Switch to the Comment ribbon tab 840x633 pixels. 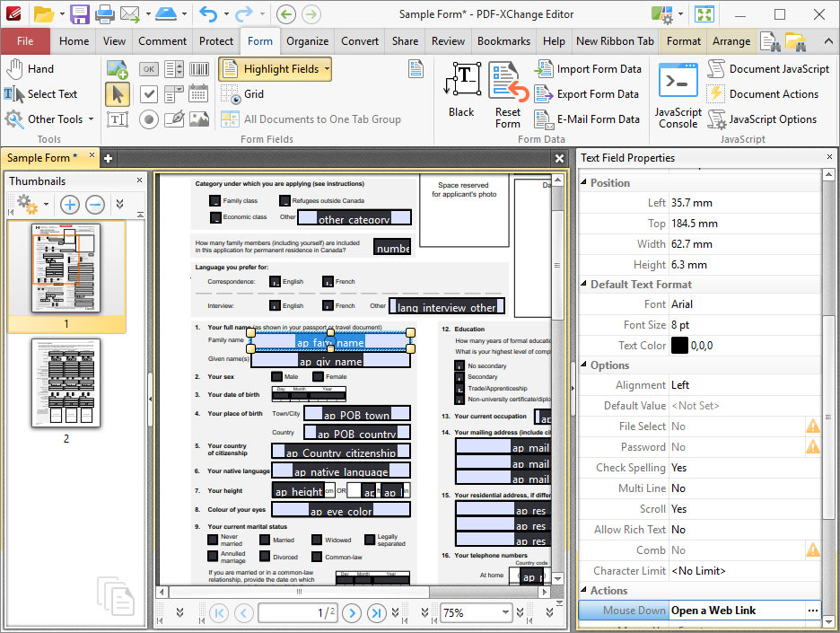tap(162, 41)
